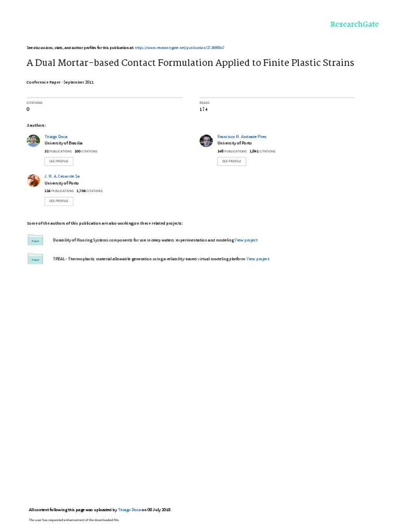
Task: Click J. M. A. Cesar de Sa photo
Action: pos(33,180)
